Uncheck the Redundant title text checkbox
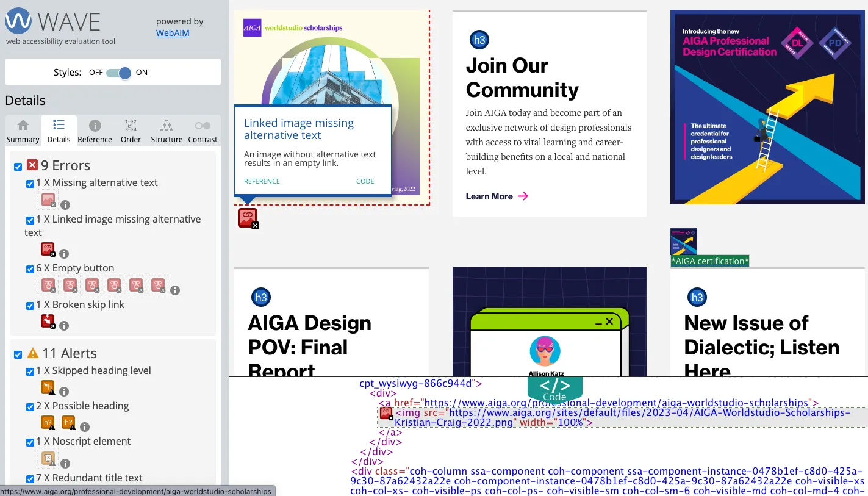Screen dimensions: 868x496 (30, 478)
